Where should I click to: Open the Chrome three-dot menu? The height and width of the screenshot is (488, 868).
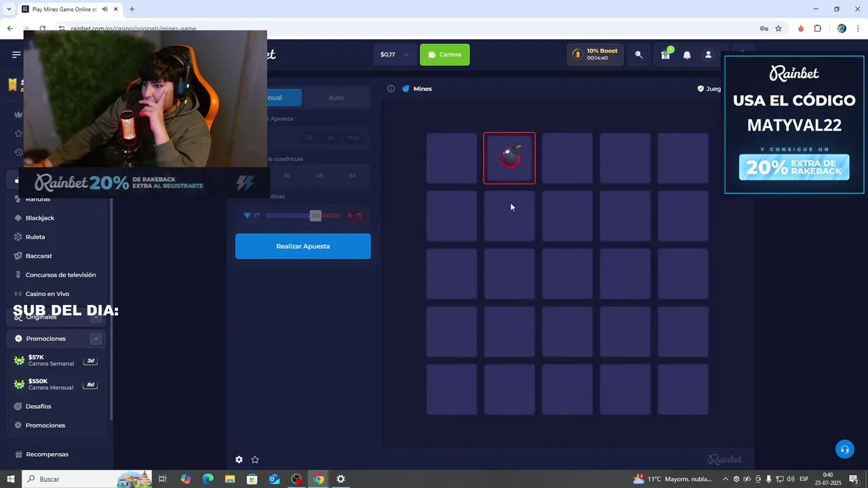point(859,28)
